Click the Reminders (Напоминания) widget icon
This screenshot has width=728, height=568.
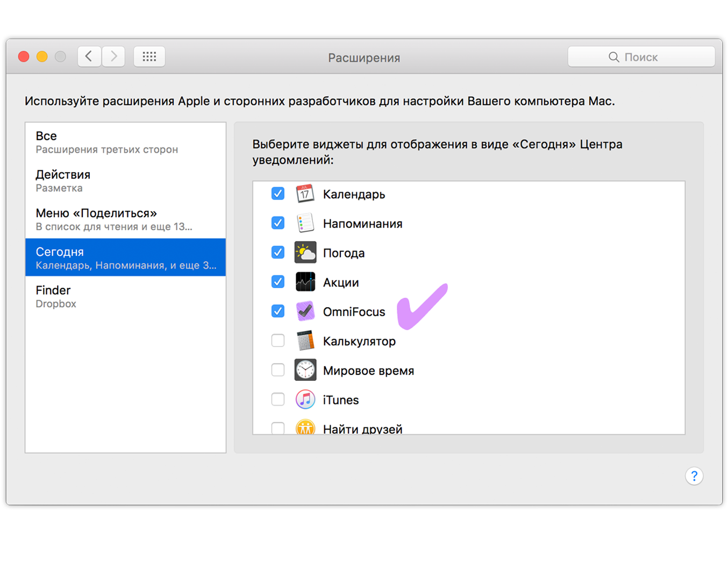coord(305,223)
